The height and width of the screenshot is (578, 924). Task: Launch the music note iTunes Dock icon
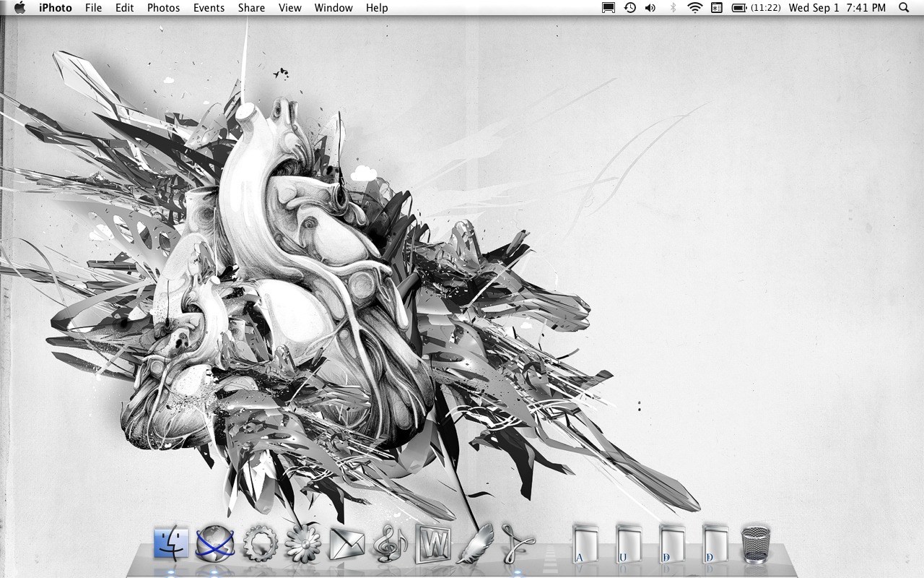[391, 544]
